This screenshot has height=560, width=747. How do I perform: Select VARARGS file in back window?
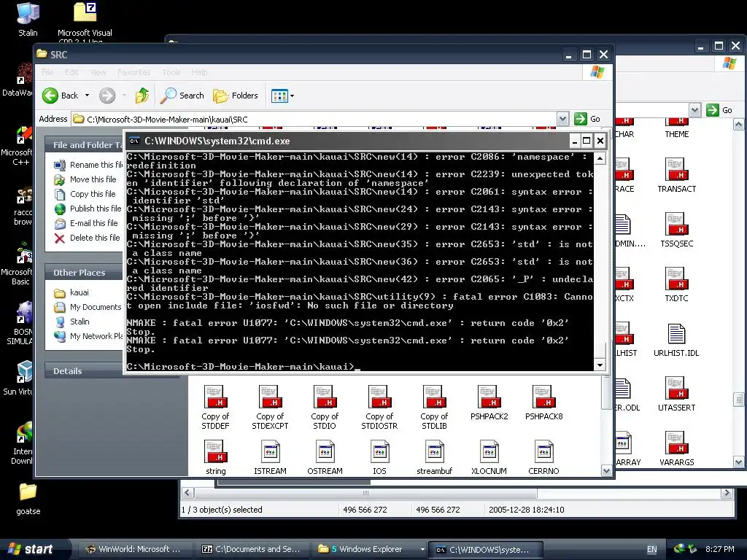pos(676,449)
